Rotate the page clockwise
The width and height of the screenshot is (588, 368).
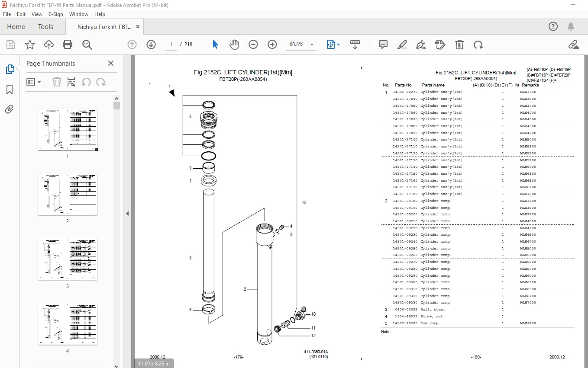[478, 45]
